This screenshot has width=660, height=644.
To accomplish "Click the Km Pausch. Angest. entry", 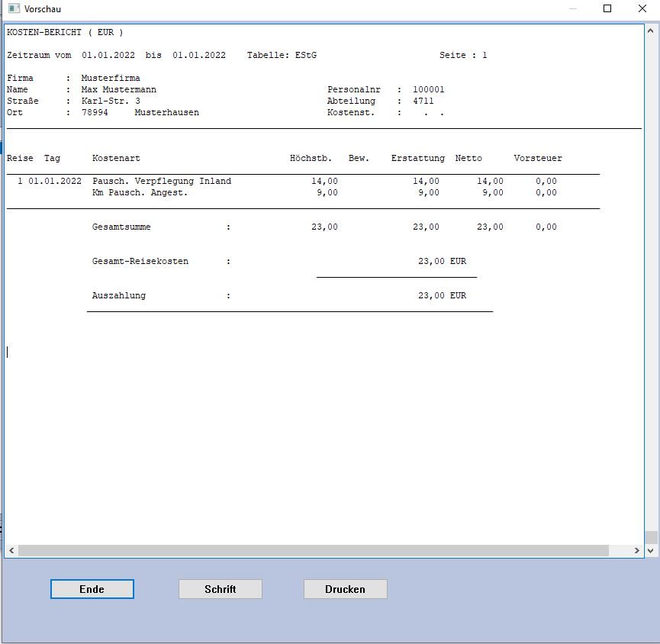I will [x=140, y=192].
